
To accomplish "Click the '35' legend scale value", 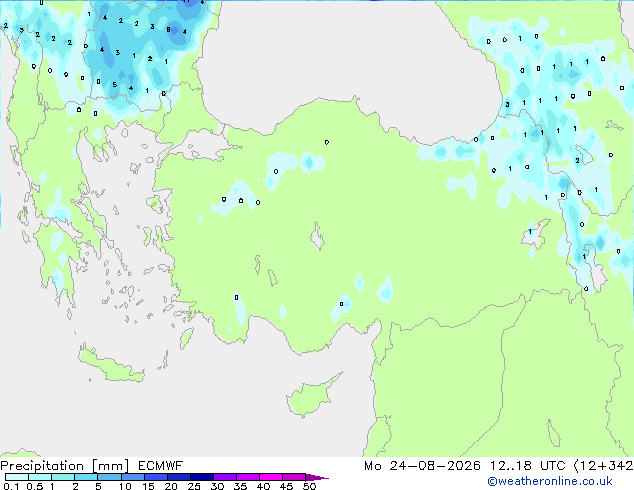I will (240, 486).
